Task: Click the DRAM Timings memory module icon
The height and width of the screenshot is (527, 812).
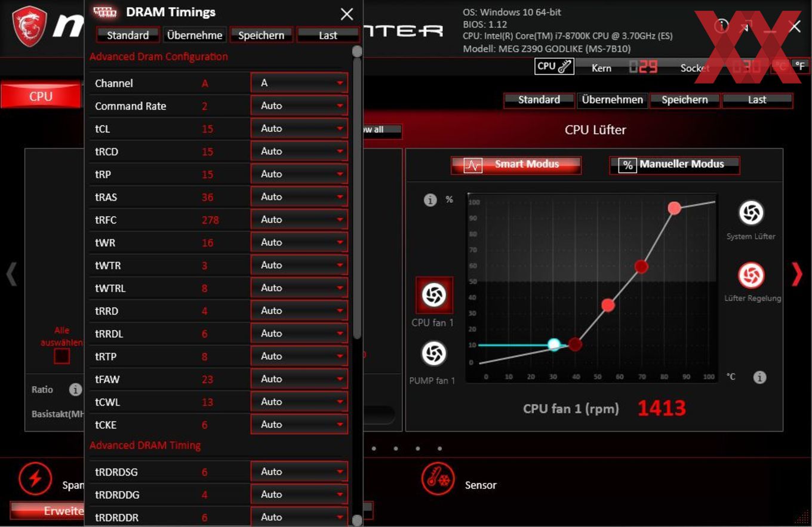Action: click(106, 12)
